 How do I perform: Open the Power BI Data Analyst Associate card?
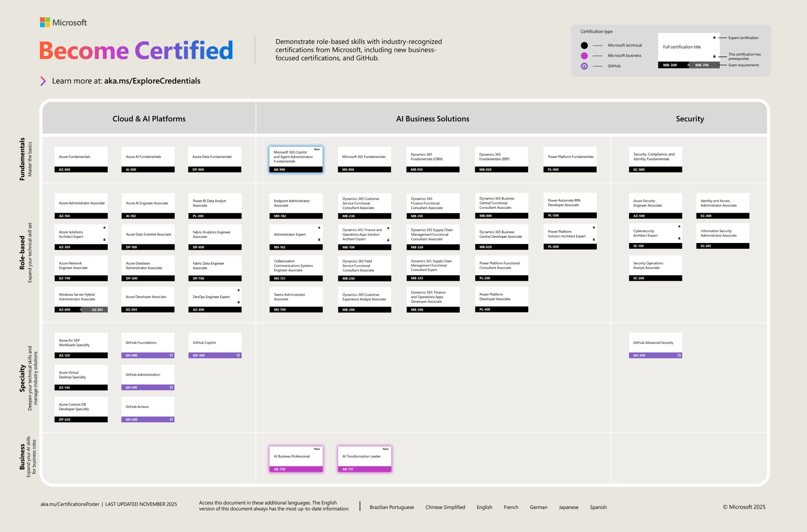(215, 206)
